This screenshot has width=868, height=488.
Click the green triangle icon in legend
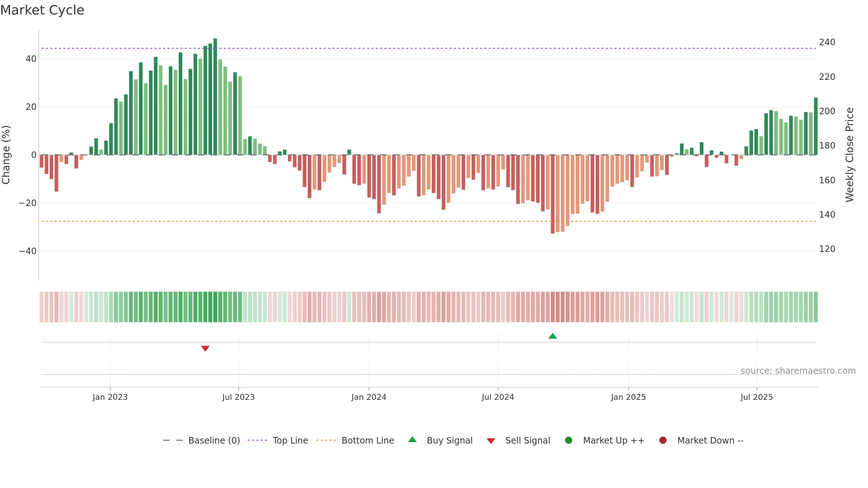tap(412, 440)
